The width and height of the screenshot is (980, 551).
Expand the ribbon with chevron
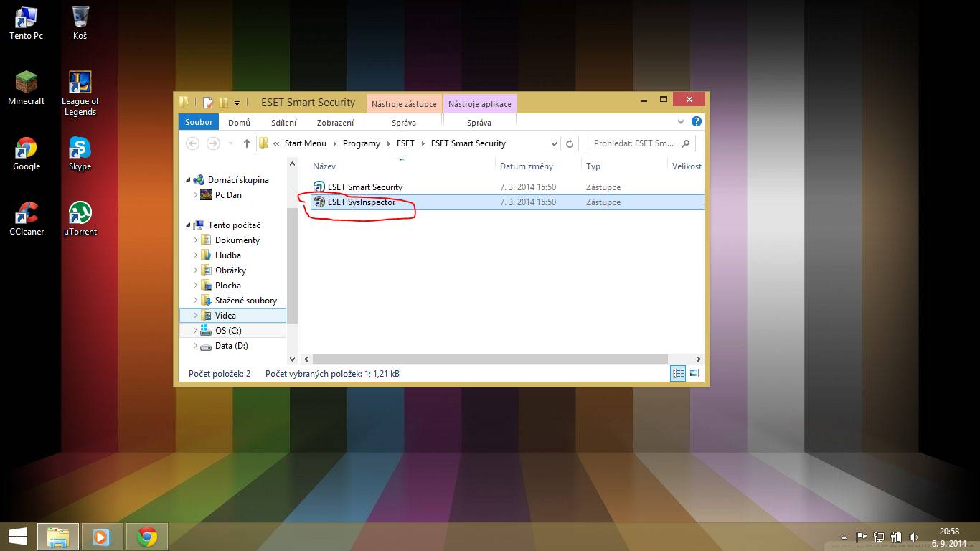(x=680, y=122)
